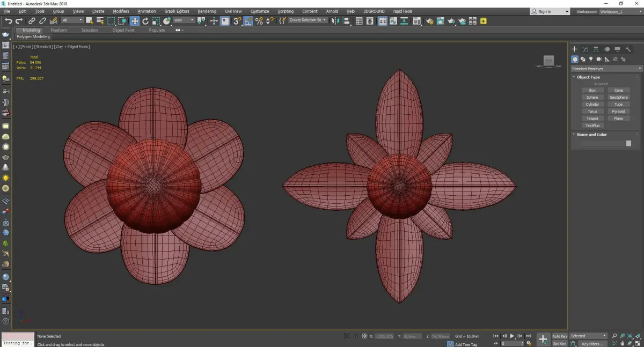Image resolution: width=644 pixels, height=347 pixels.
Task: Open the Mirror tool
Action: 335,21
